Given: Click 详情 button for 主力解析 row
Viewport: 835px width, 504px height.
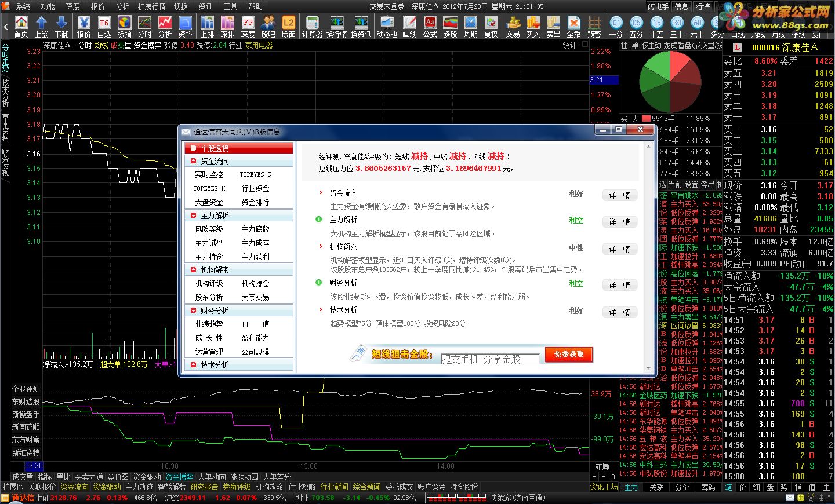Looking at the screenshot, I should point(620,222).
